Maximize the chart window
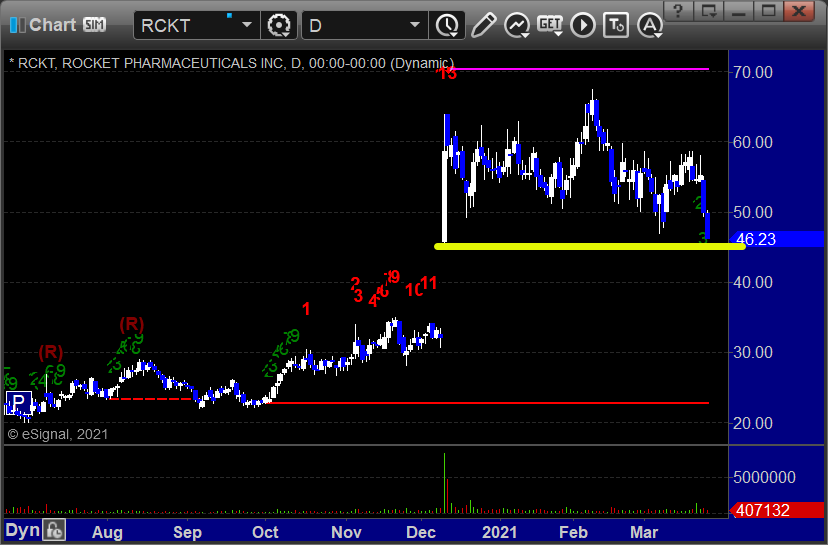Viewport: 828px width, 545px height. click(x=768, y=10)
